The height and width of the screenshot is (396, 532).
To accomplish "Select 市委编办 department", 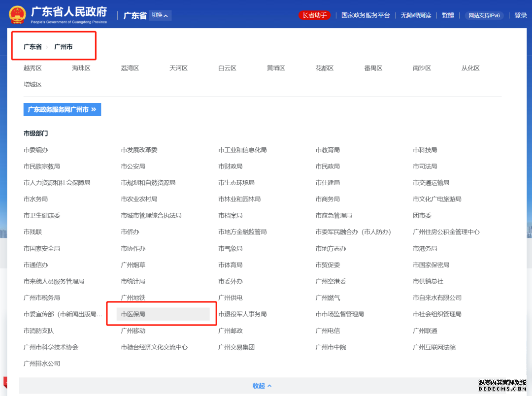I will [35, 150].
